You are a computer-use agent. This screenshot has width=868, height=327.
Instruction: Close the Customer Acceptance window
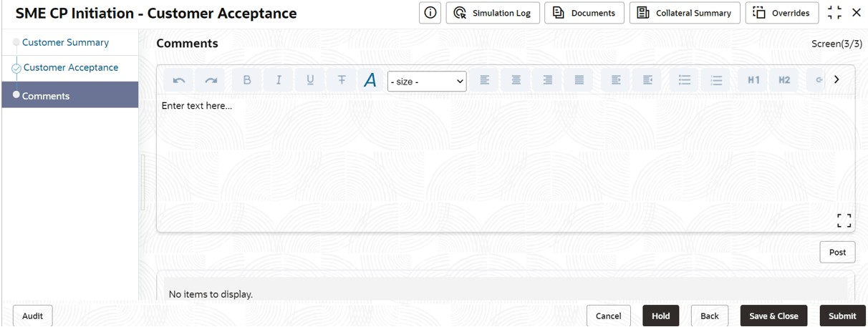[857, 13]
